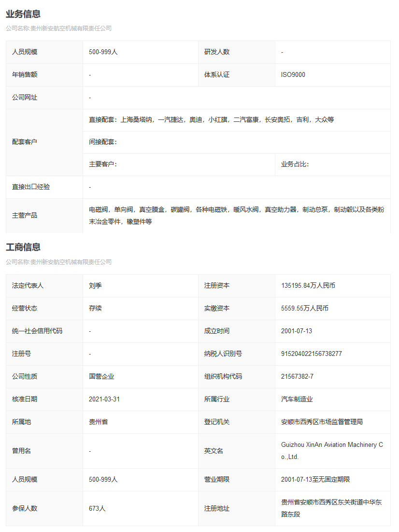
Task: Click business term 2001-07-13至无固定期限
Action: 315,480
